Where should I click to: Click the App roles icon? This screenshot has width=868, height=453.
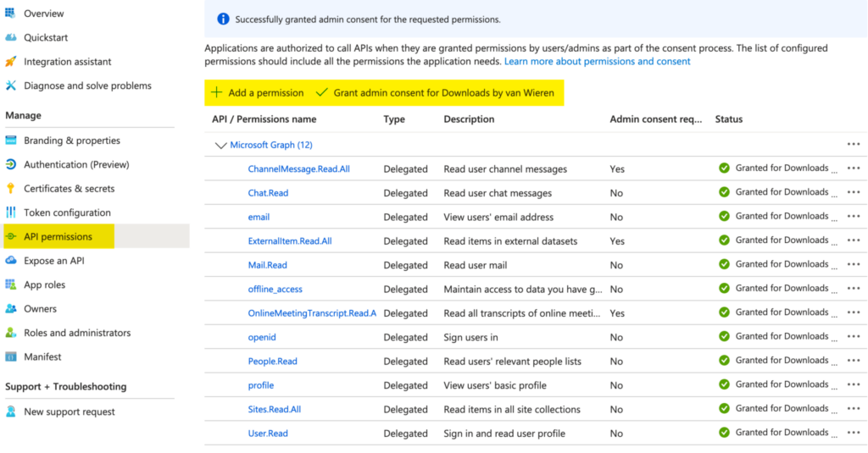click(10, 285)
